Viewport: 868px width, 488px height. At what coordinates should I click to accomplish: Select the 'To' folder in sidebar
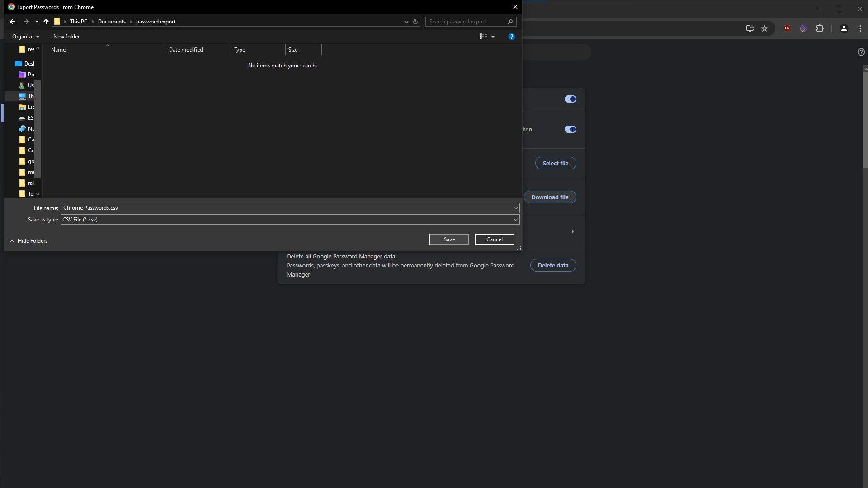26,194
